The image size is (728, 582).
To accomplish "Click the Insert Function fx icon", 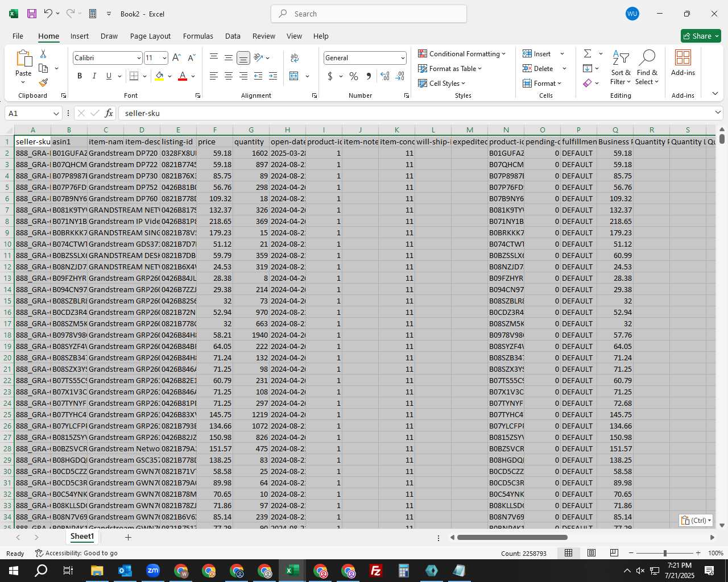I will point(109,113).
